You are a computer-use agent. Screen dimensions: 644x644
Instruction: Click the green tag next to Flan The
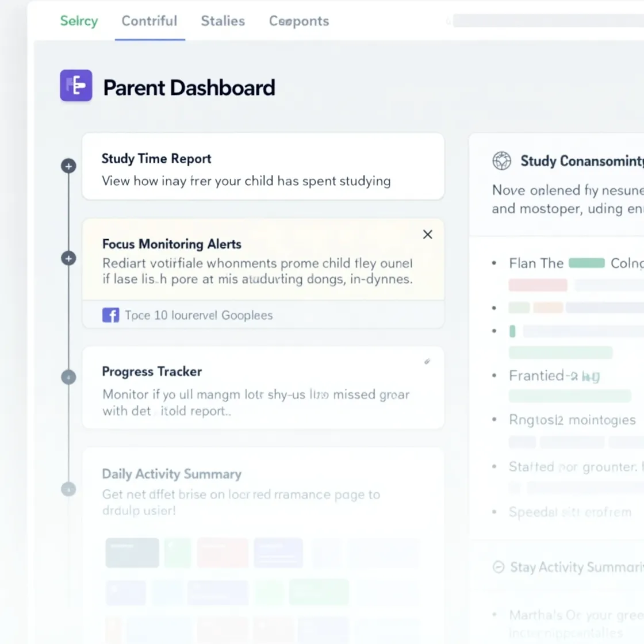[x=586, y=263]
